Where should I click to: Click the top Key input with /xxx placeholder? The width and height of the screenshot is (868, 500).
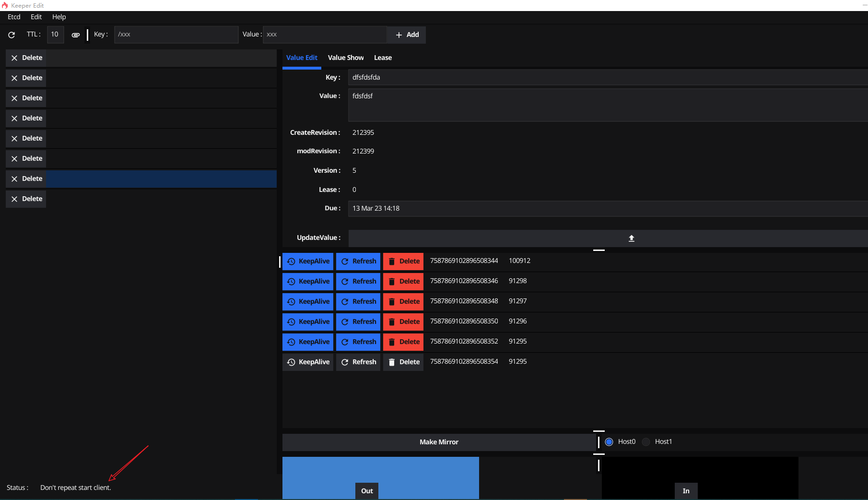(176, 35)
